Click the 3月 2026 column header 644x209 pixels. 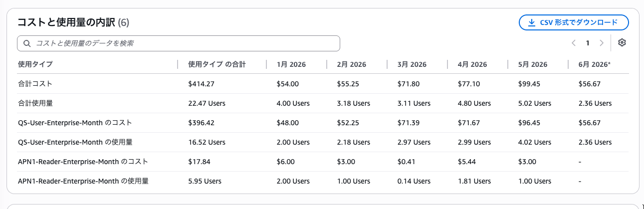[x=412, y=64]
